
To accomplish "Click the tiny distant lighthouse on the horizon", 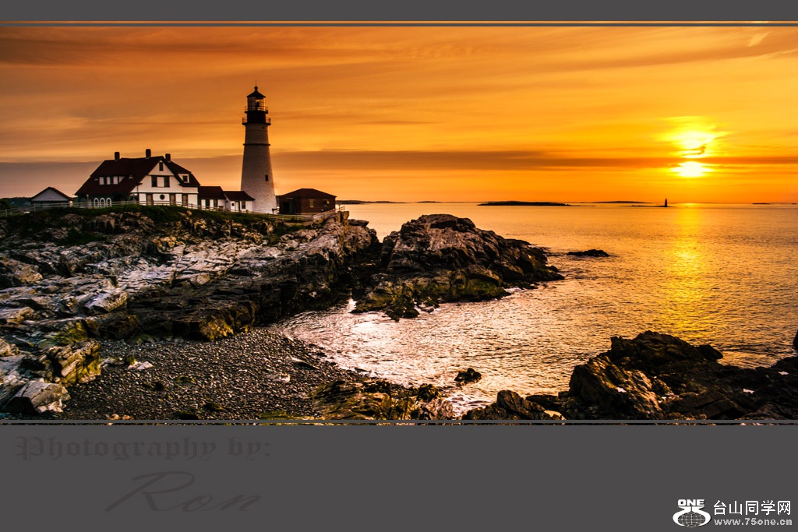I will point(666,203).
